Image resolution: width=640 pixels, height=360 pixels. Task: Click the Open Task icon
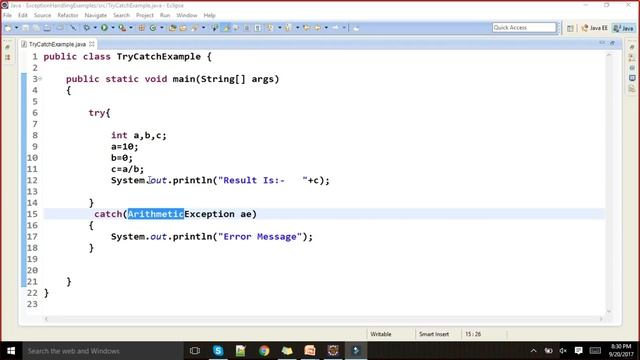pos(183,28)
